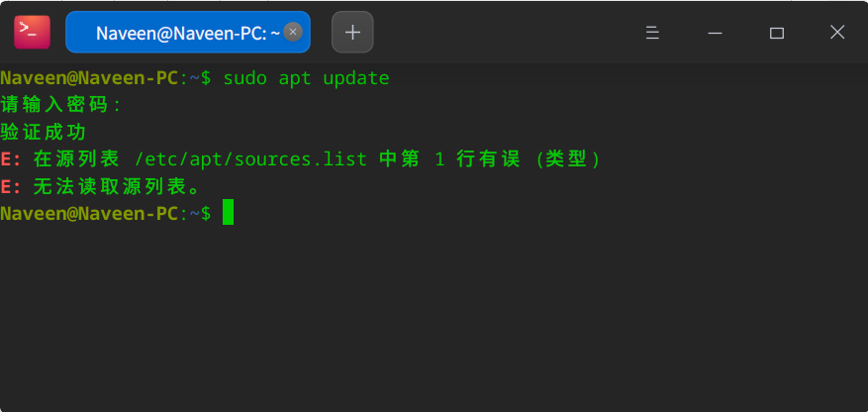Image resolution: width=868 pixels, height=412 pixels.
Task: Maximize the terminal window
Action: [777, 33]
